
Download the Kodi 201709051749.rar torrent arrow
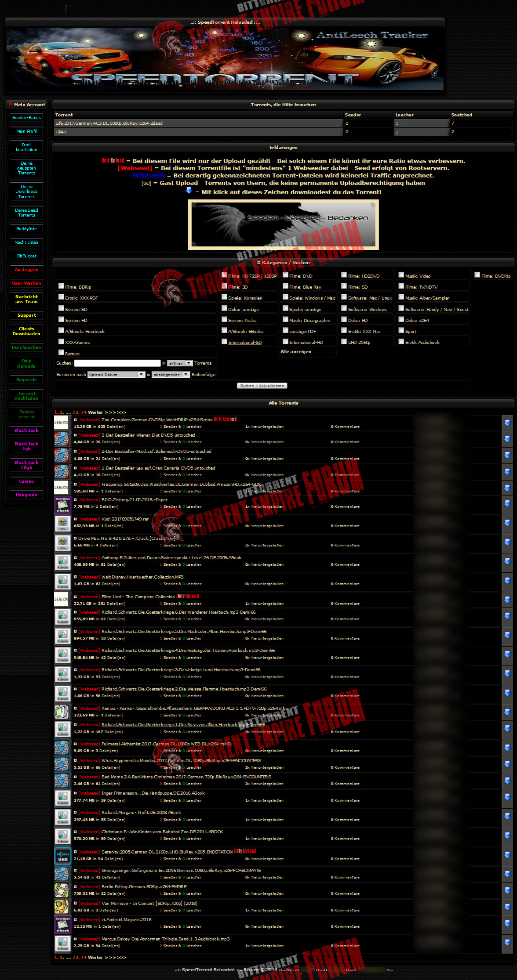tap(507, 523)
